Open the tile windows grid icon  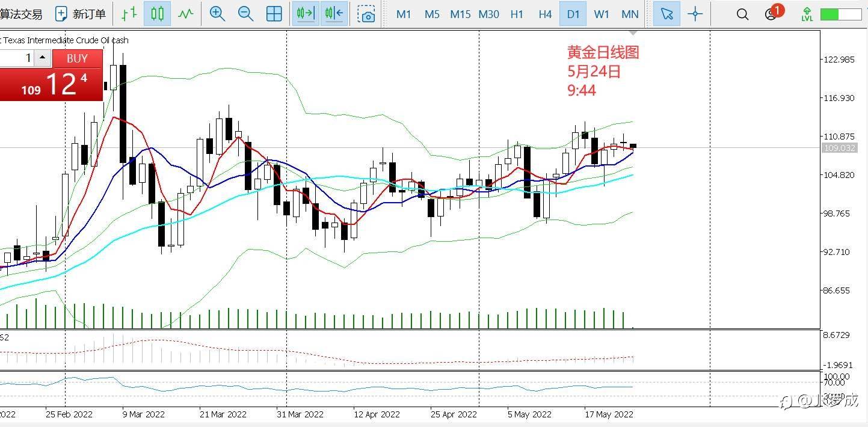point(274,14)
